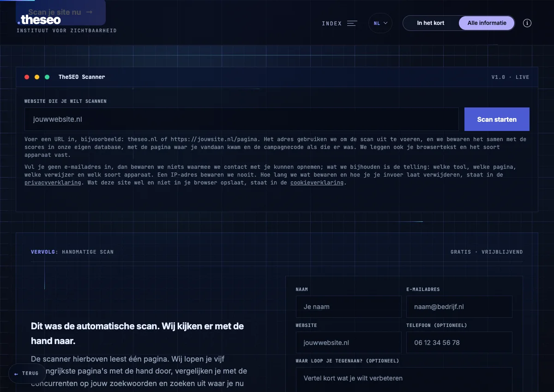Click the theseo logo
The image size is (554, 392).
[x=39, y=20]
